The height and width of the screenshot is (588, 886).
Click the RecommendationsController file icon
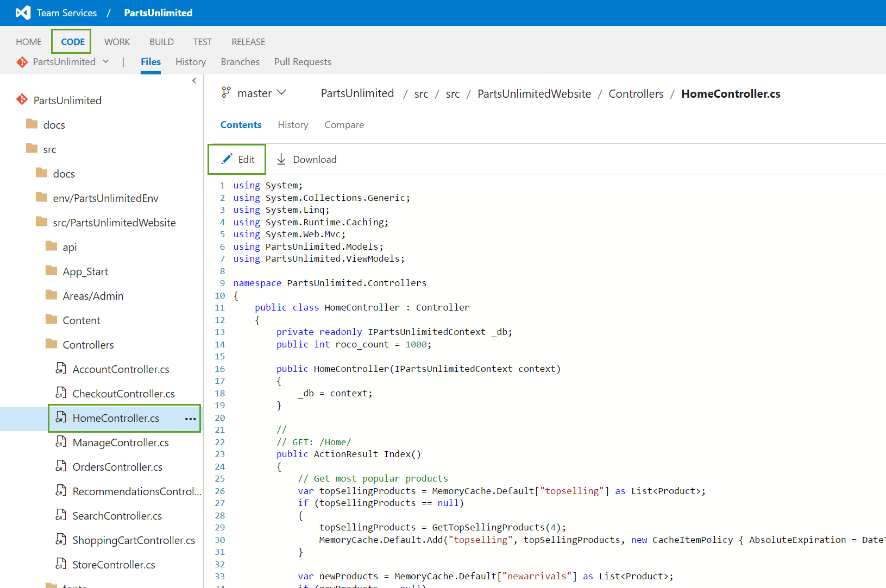pyautogui.click(x=61, y=490)
